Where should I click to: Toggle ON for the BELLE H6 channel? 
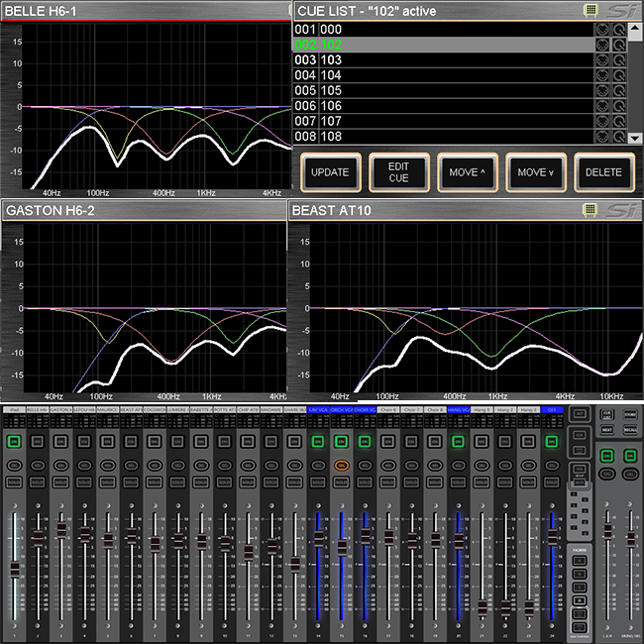pos(38,442)
